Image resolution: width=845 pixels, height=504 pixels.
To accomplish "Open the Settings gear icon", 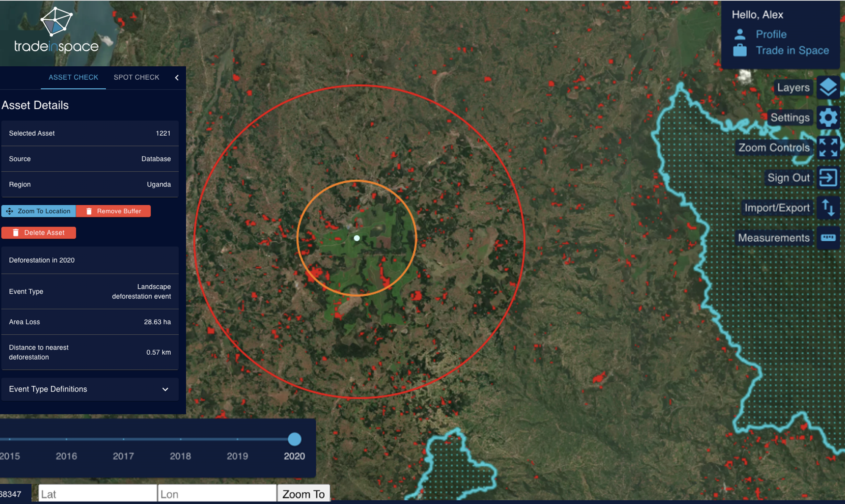I will (828, 117).
